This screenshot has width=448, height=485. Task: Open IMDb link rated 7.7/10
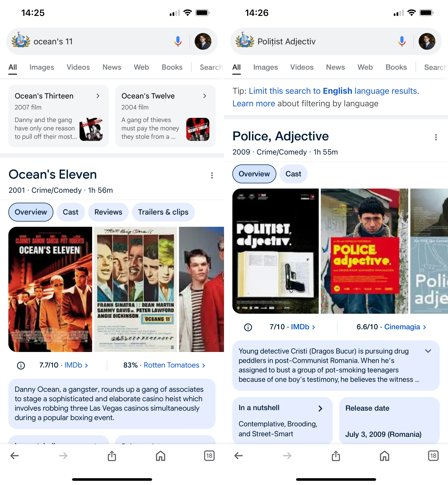[x=76, y=365]
